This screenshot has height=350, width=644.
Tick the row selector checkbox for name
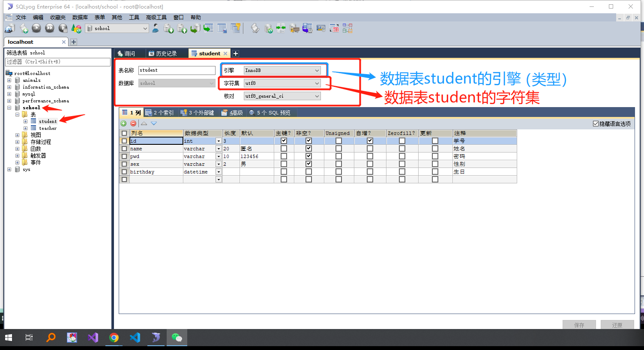(124, 149)
